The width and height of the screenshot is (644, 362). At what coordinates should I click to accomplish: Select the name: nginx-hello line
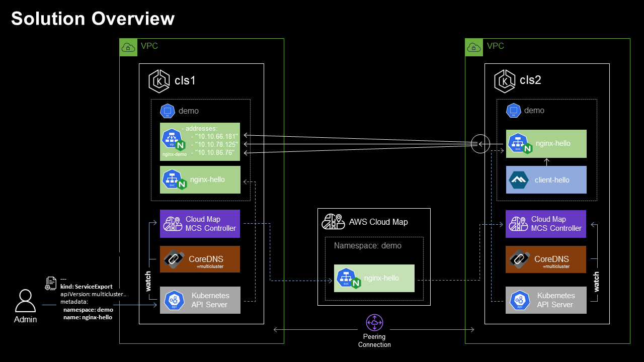click(x=88, y=317)
